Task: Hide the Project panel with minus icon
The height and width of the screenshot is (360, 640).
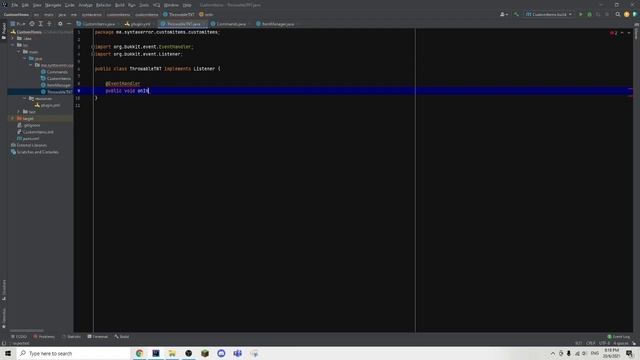Action: 69,24
